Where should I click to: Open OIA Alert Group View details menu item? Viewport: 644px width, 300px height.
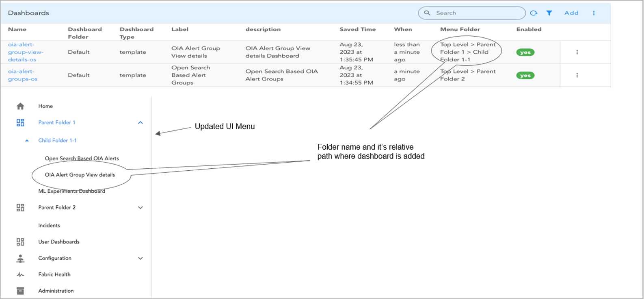click(x=80, y=175)
